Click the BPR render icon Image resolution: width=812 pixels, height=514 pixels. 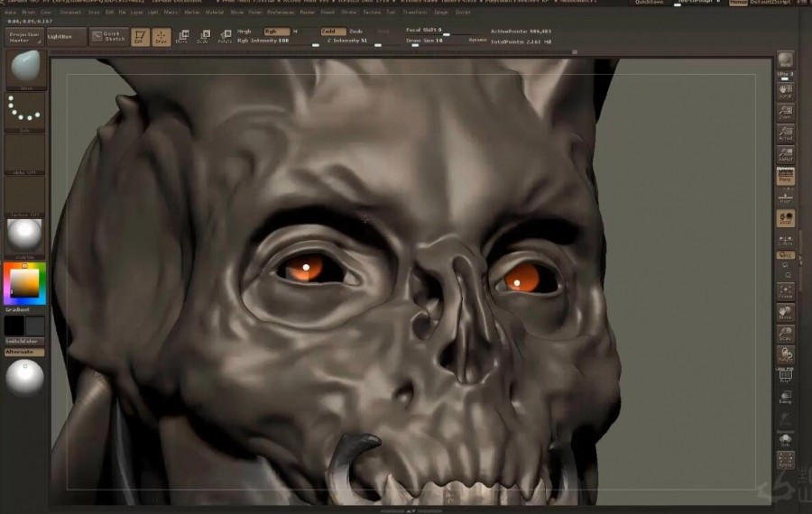click(x=786, y=60)
